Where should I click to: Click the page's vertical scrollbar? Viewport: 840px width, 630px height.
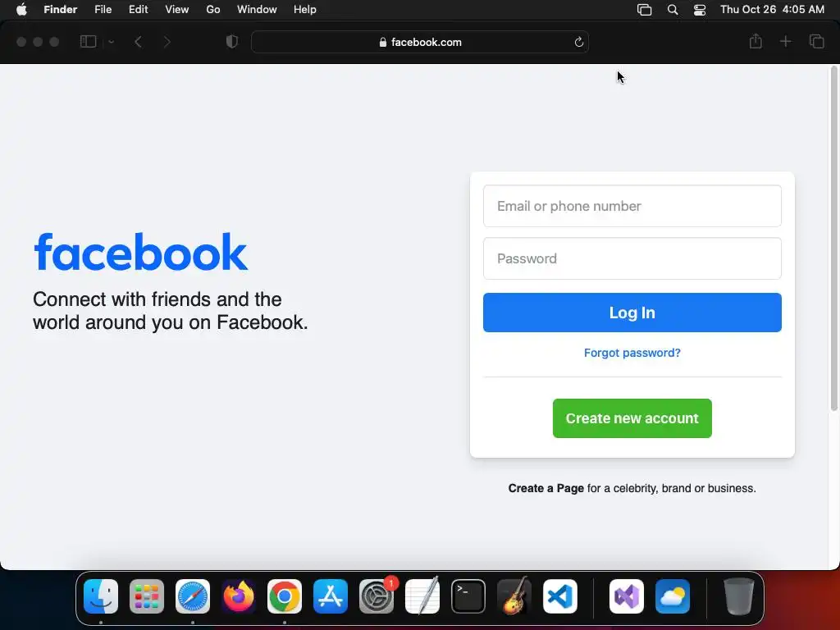[x=834, y=239]
